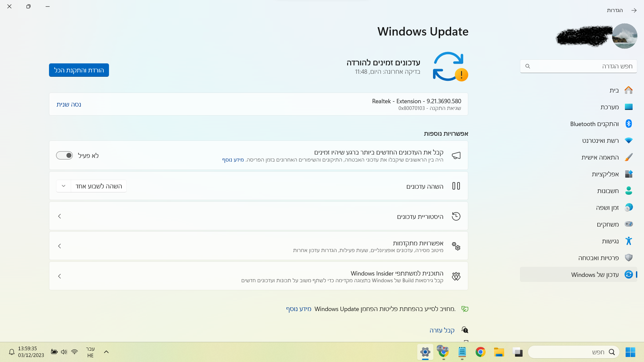Viewport: 644px width, 362px height.
Task: Click הורדה והתקנת הכל download and install button
Action: [x=79, y=70]
